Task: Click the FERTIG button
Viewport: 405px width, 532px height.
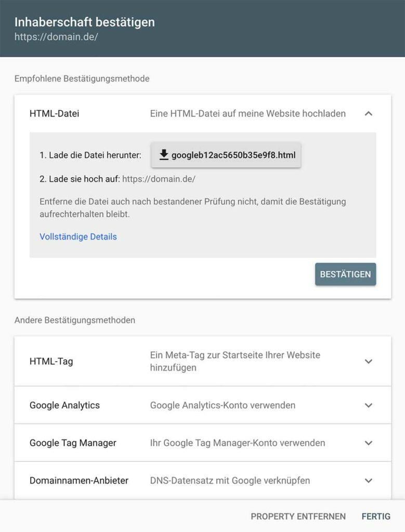Action: click(x=376, y=516)
